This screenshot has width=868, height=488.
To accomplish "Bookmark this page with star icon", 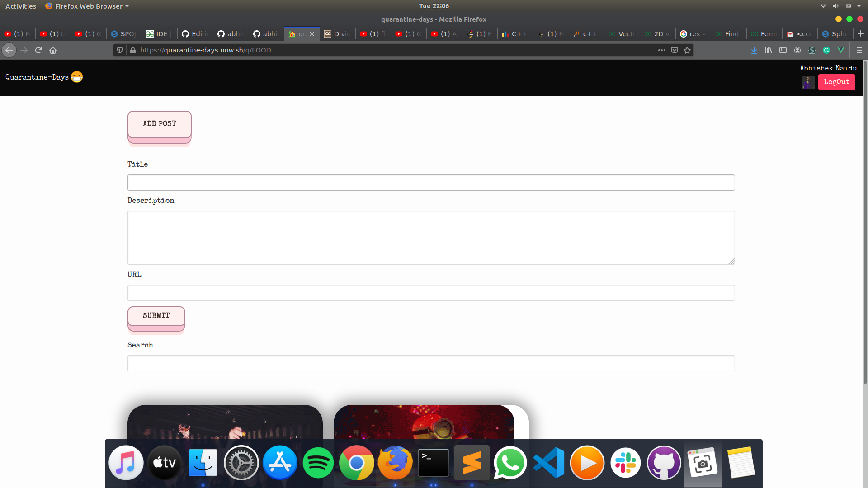I will point(687,50).
